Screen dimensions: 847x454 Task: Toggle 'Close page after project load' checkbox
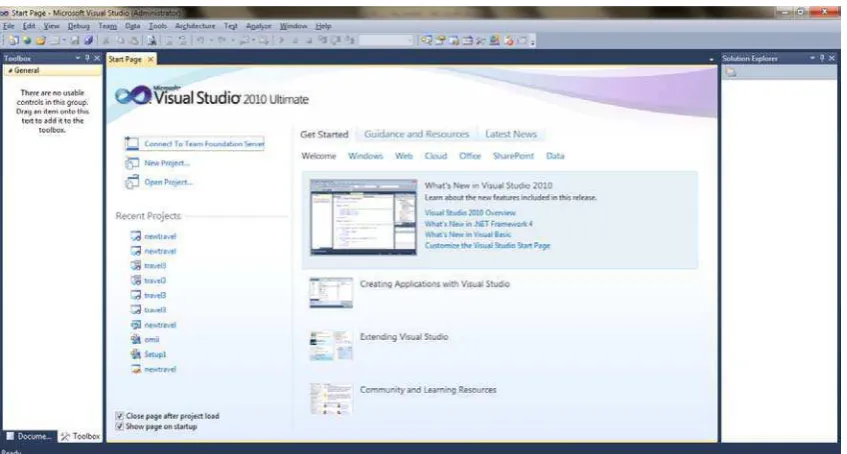pos(120,416)
